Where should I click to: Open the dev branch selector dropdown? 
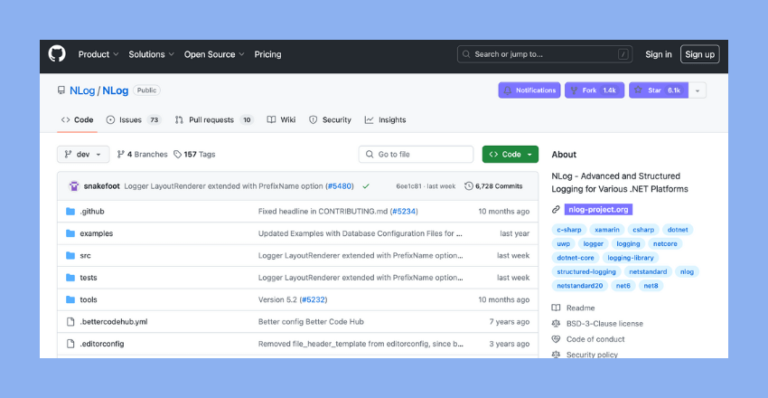click(x=83, y=154)
